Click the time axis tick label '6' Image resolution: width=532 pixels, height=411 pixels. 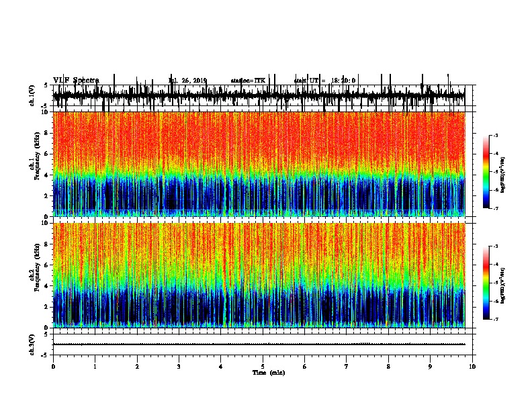[x=304, y=367]
